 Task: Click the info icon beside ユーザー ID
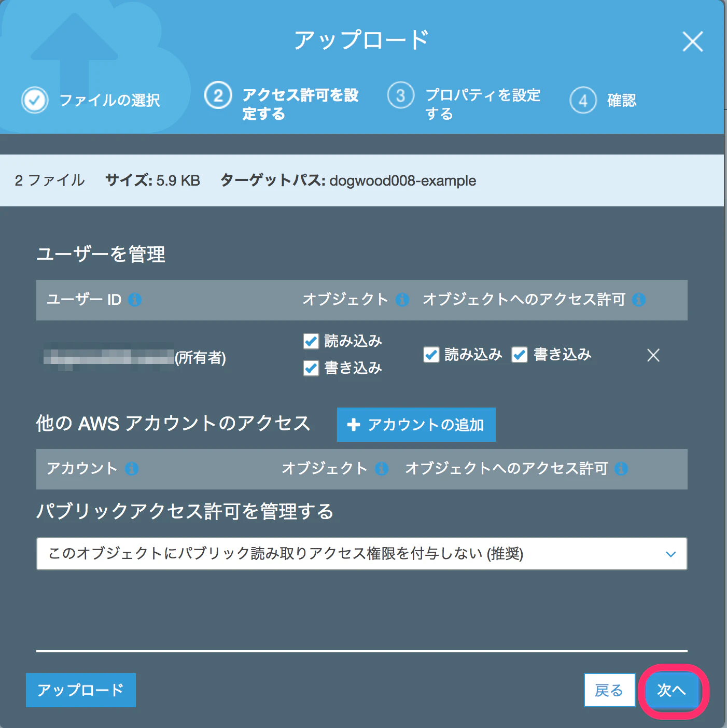pyautogui.click(x=135, y=300)
